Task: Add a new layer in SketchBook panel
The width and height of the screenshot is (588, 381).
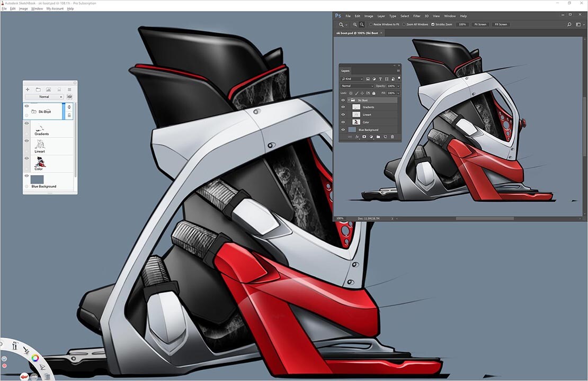Action: pyautogui.click(x=28, y=89)
